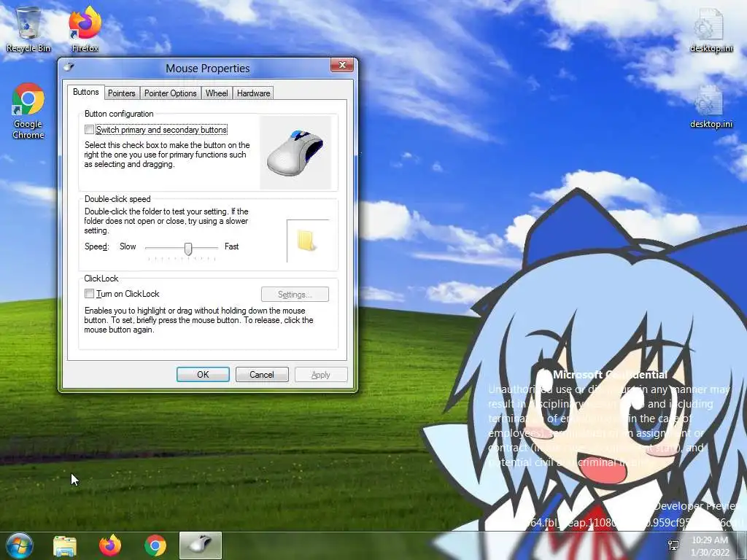Launch Firefox from the taskbar

click(x=110, y=545)
